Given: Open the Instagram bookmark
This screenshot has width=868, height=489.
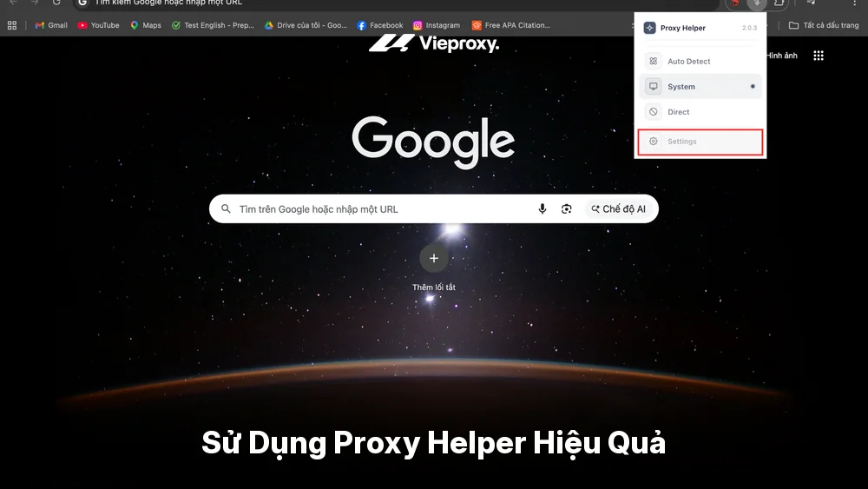Looking at the screenshot, I should pyautogui.click(x=437, y=25).
